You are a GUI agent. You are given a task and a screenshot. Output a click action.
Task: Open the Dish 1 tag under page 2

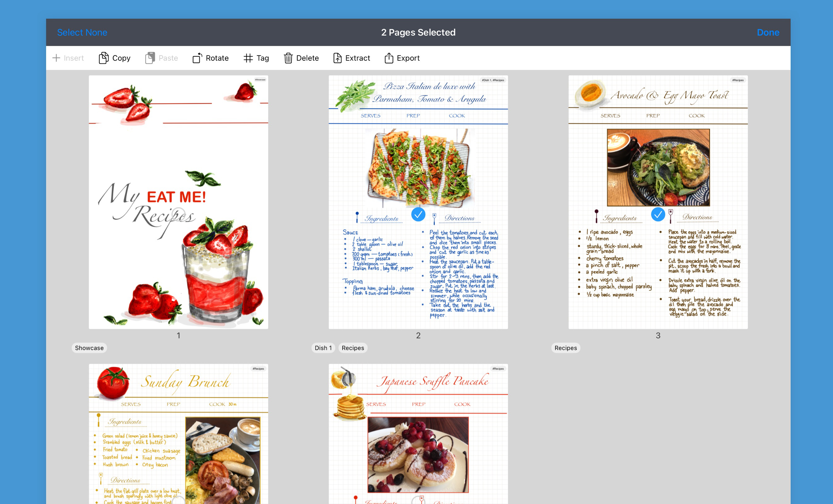[323, 347]
